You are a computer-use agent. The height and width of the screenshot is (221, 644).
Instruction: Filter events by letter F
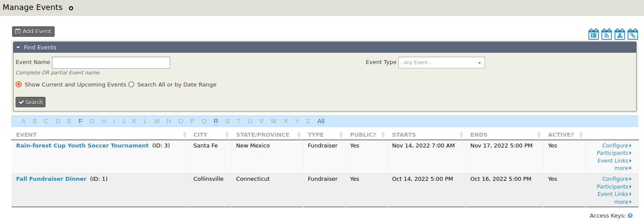[x=81, y=121]
